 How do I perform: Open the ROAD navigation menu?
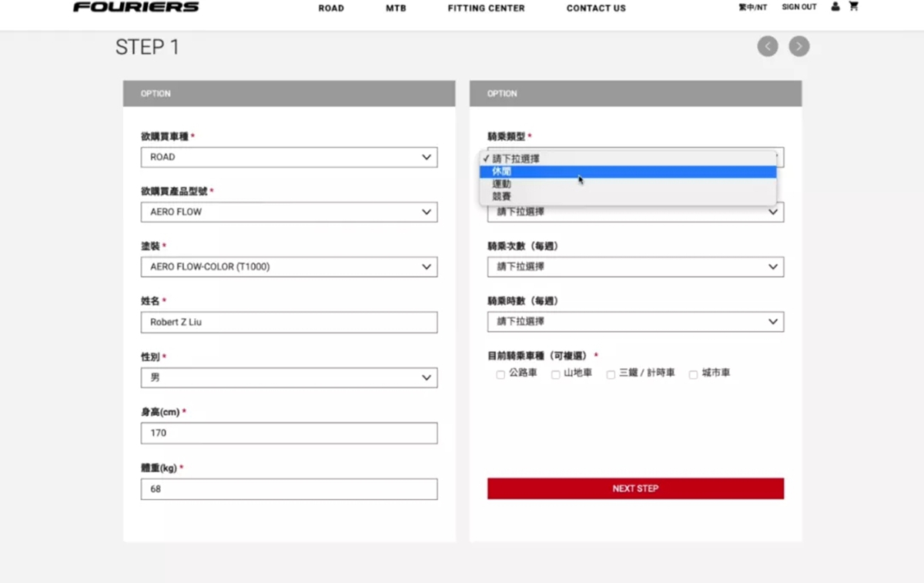pos(331,8)
